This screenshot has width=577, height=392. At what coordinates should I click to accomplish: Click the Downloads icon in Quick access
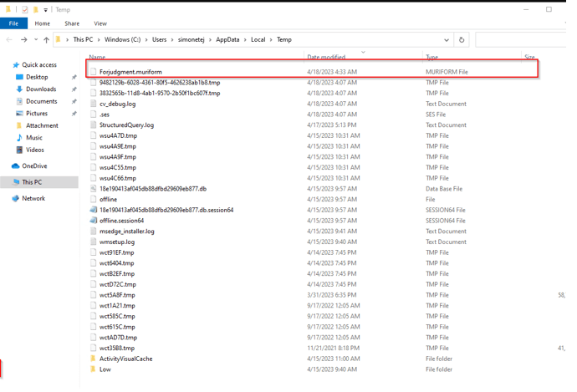19,89
